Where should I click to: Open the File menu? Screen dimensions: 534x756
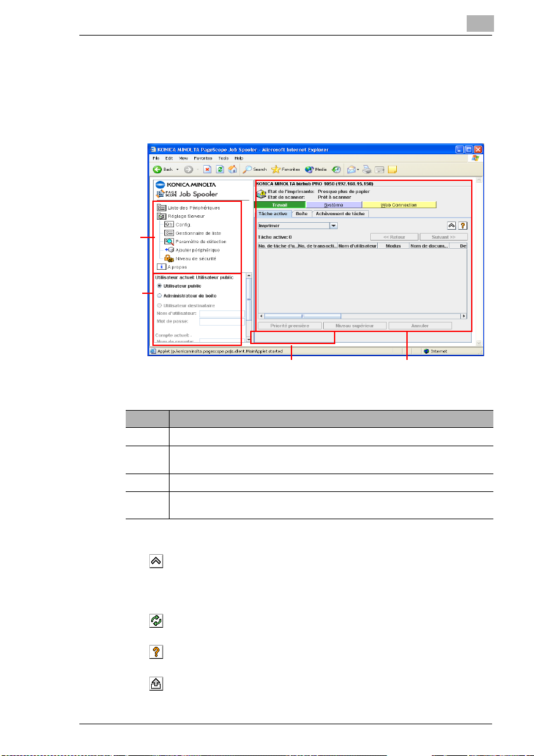click(156, 158)
